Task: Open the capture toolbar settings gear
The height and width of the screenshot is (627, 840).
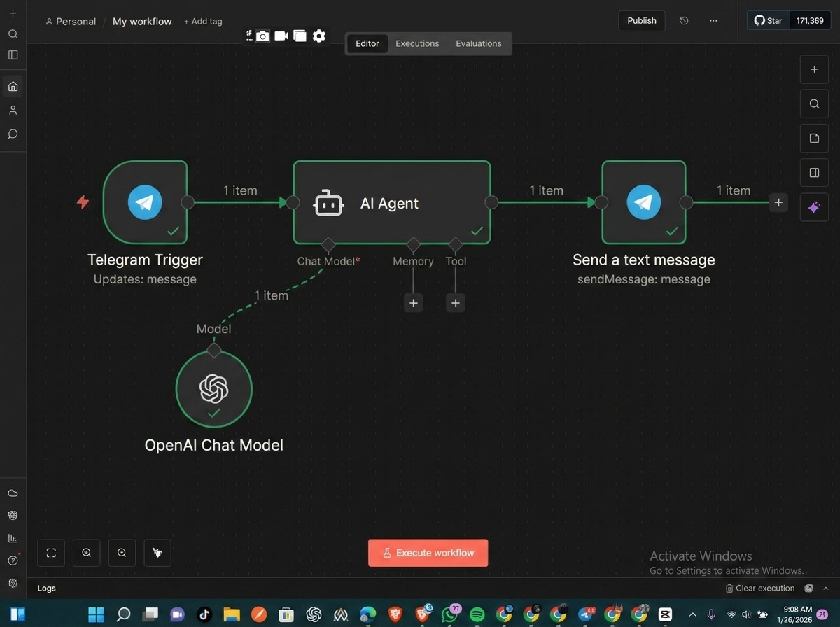Action: pyautogui.click(x=319, y=36)
